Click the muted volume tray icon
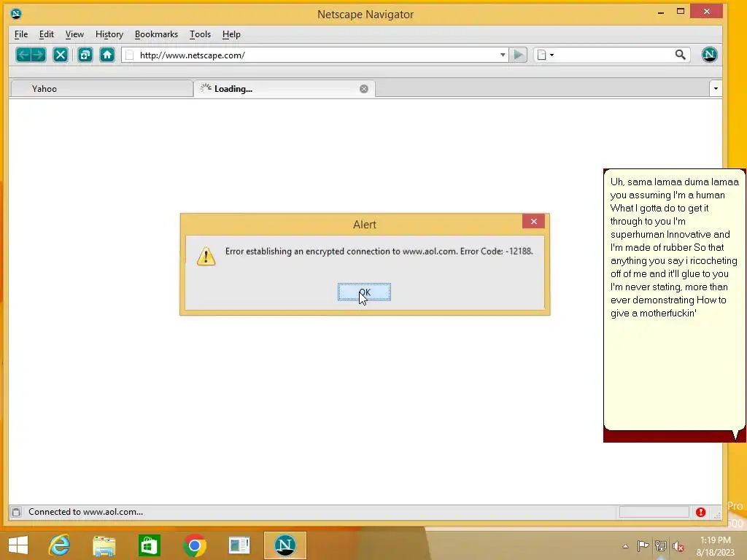The width and height of the screenshot is (747, 560). [x=678, y=546]
